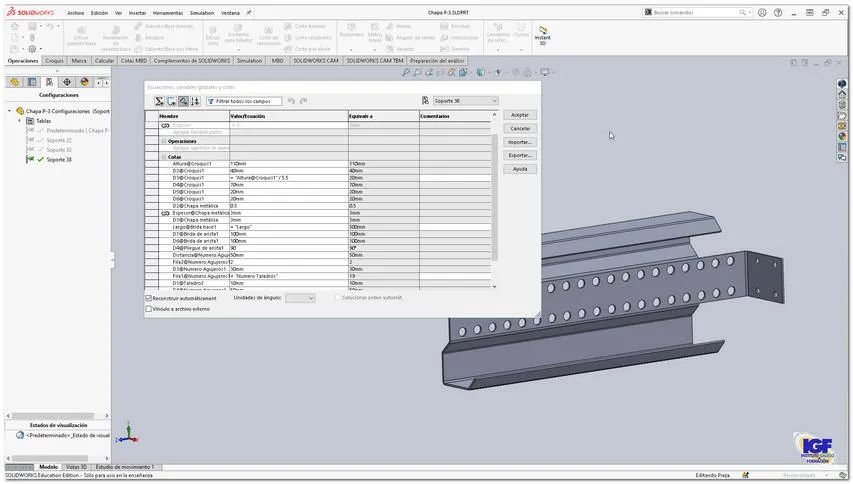853x484 pixels.
Task: Click link icon beside Espesor@Chapa metálica row
Action: [165, 213]
